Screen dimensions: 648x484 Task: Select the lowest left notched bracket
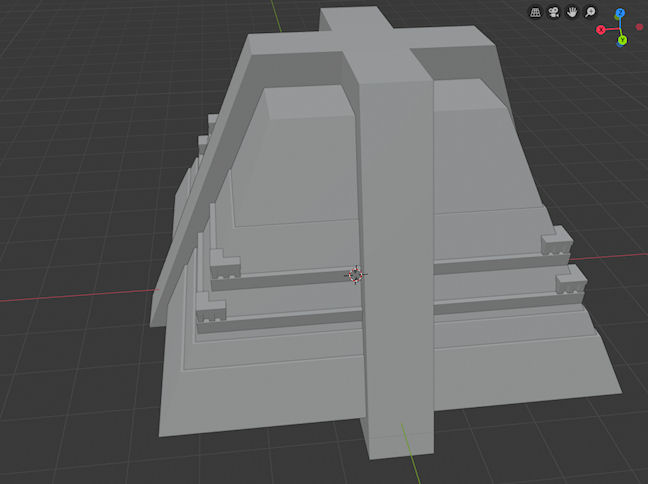point(209,315)
